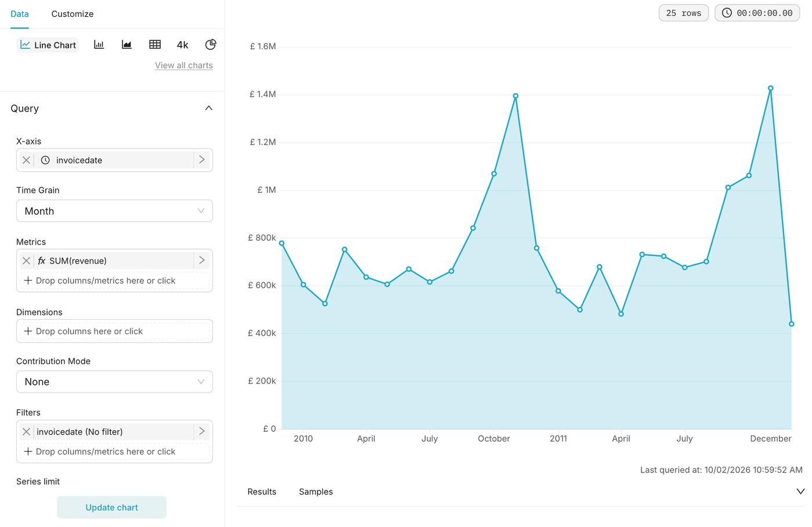
Task: Click the final December low data point
Action: tap(792, 324)
